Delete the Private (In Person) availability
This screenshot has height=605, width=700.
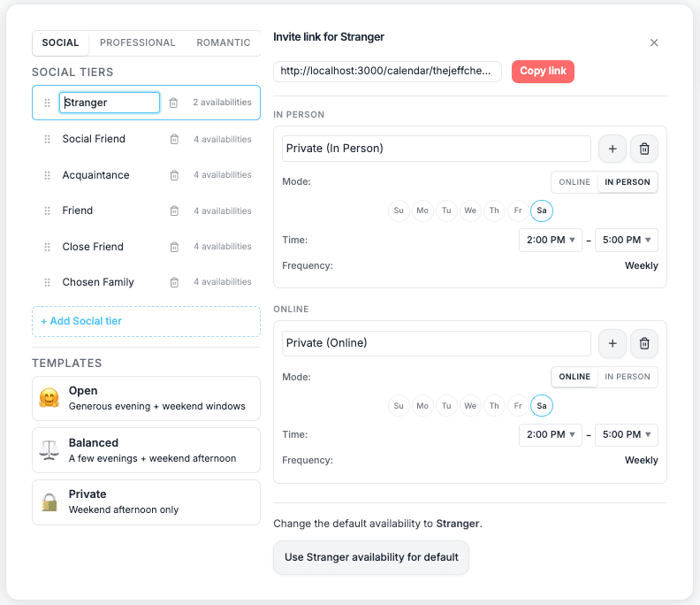644,149
